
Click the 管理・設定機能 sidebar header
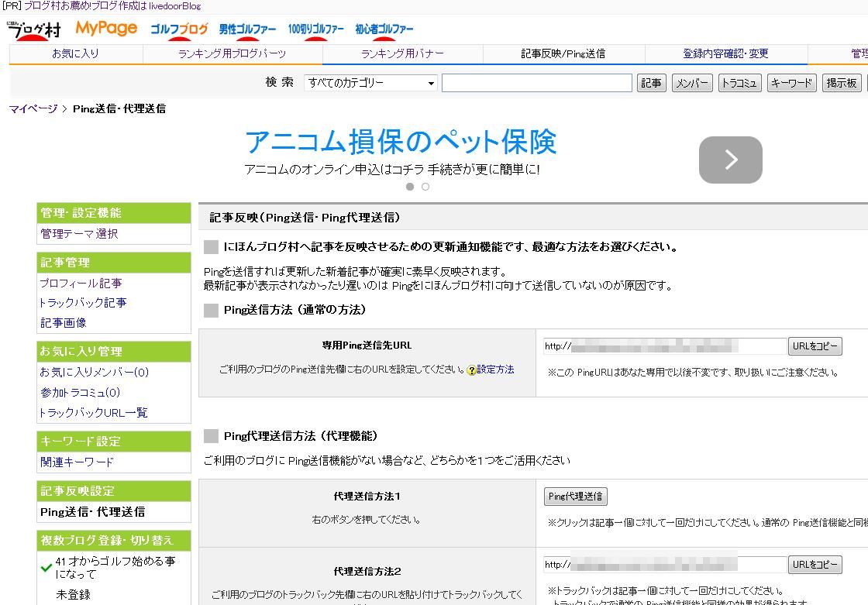(113, 213)
